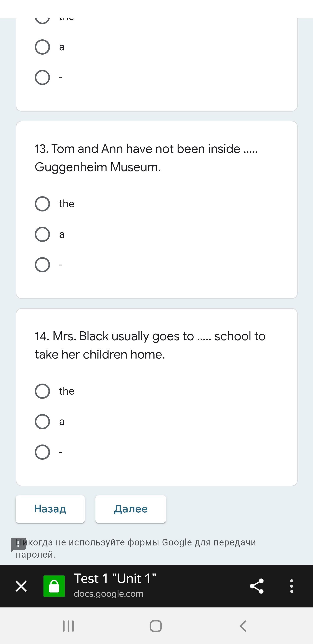Choose the dash option for question 13
The height and width of the screenshot is (644, 313).
tap(42, 265)
